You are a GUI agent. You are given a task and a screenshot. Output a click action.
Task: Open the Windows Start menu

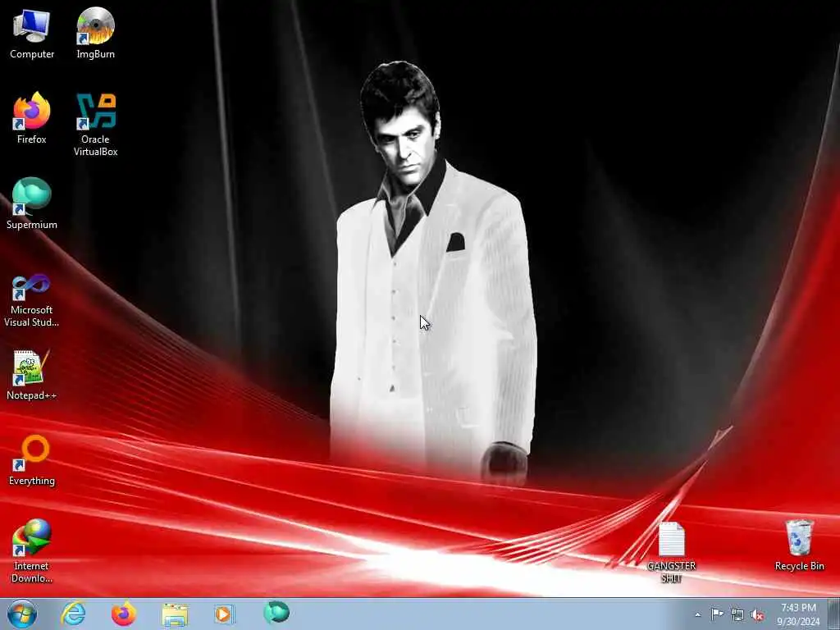pyautogui.click(x=22, y=614)
